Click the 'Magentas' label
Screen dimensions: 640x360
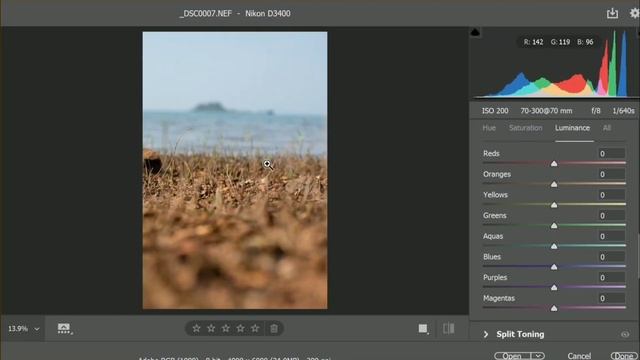499,298
